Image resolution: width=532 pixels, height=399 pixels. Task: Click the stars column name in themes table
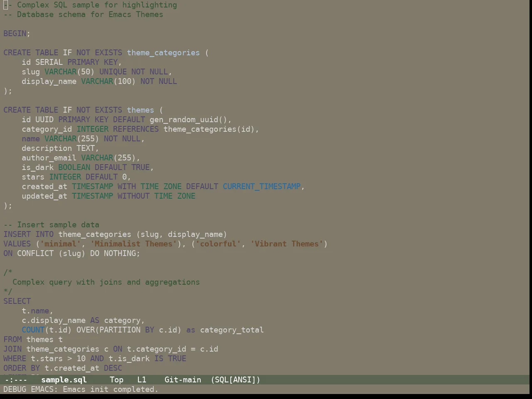(x=33, y=177)
